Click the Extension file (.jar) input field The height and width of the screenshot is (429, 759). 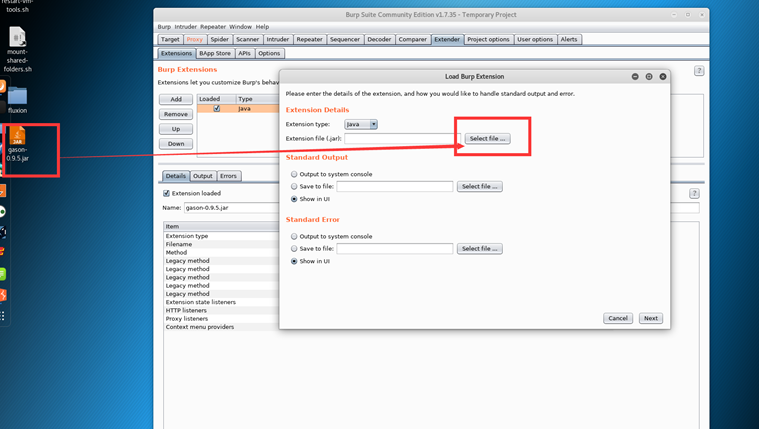point(402,138)
